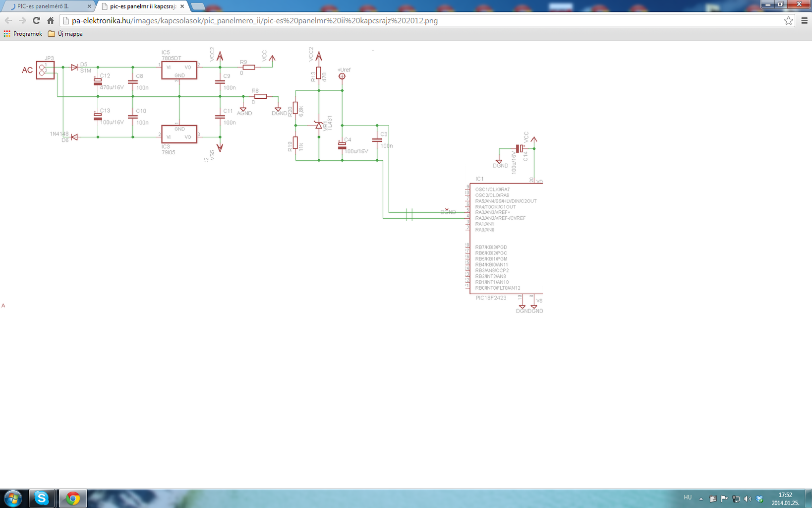Click the Chrome taskbar button
812x508 pixels.
point(72,498)
